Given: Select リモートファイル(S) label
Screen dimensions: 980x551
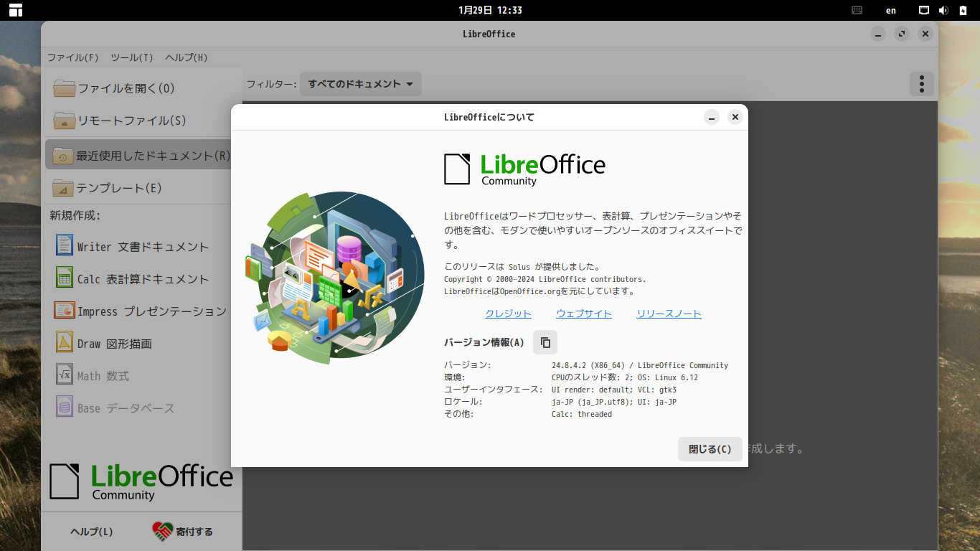Looking at the screenshot, I should tap(132, 121).
